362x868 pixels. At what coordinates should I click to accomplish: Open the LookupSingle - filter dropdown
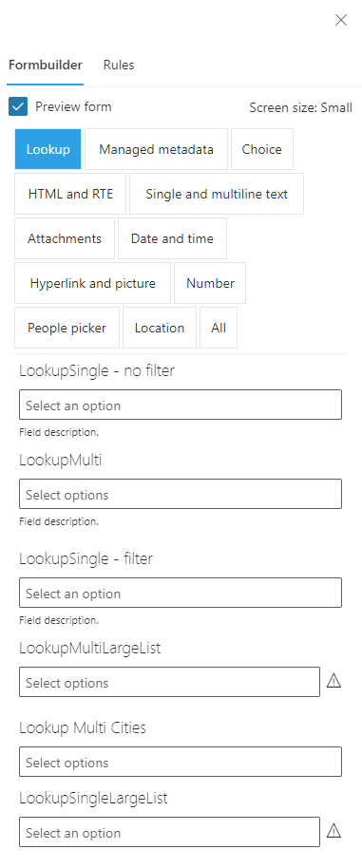181,593
